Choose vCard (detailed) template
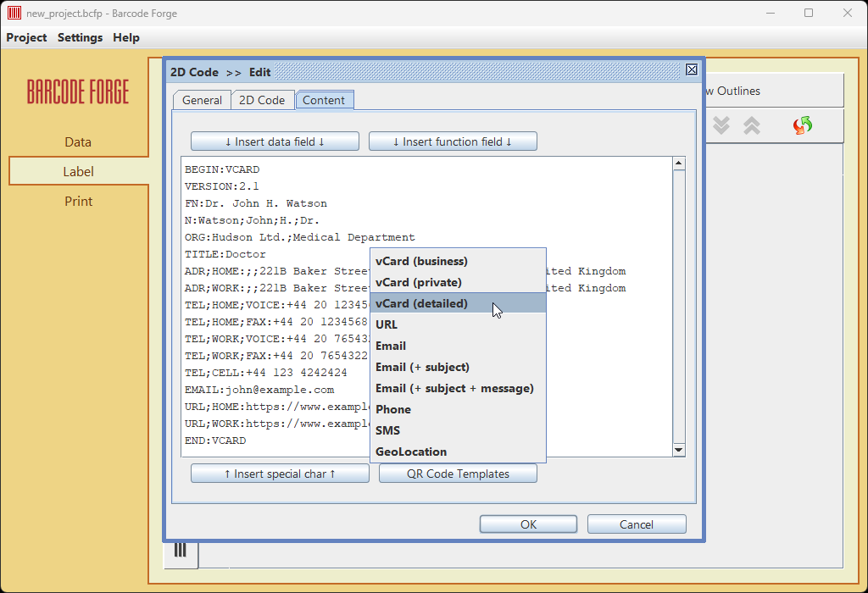This screenshot has height=593, width=868. tap(458, 303)
